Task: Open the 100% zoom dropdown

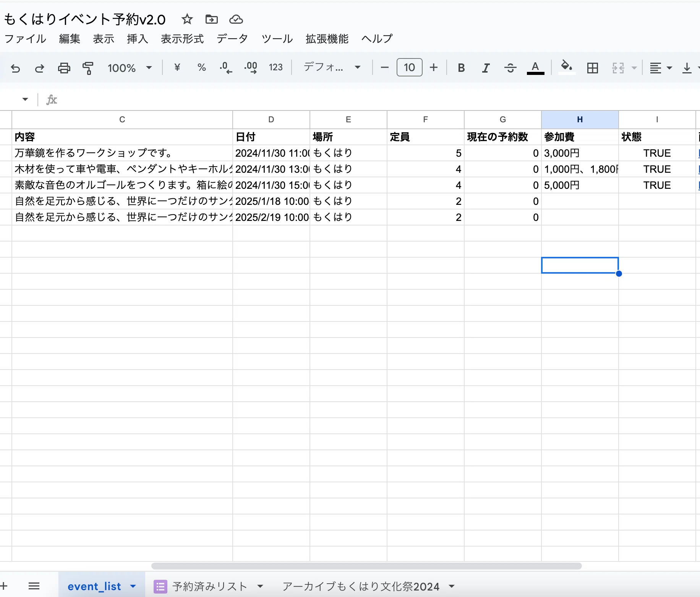Action: (130, 68)
